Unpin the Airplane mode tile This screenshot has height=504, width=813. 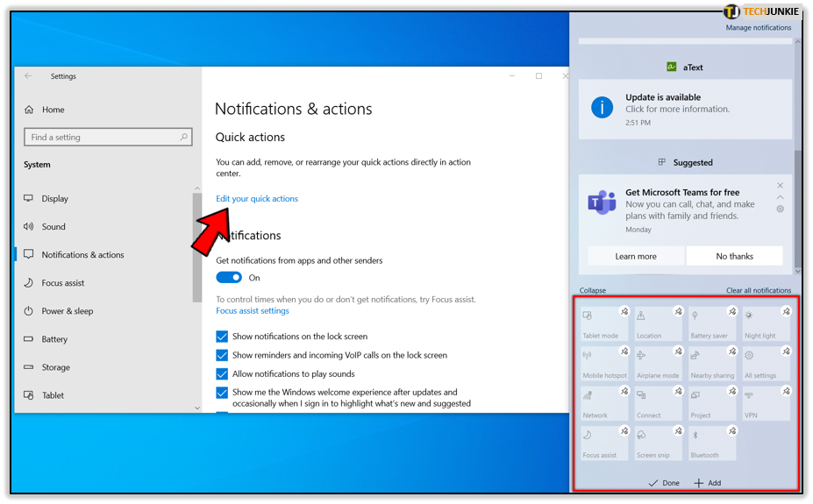[x=678, y=351]
